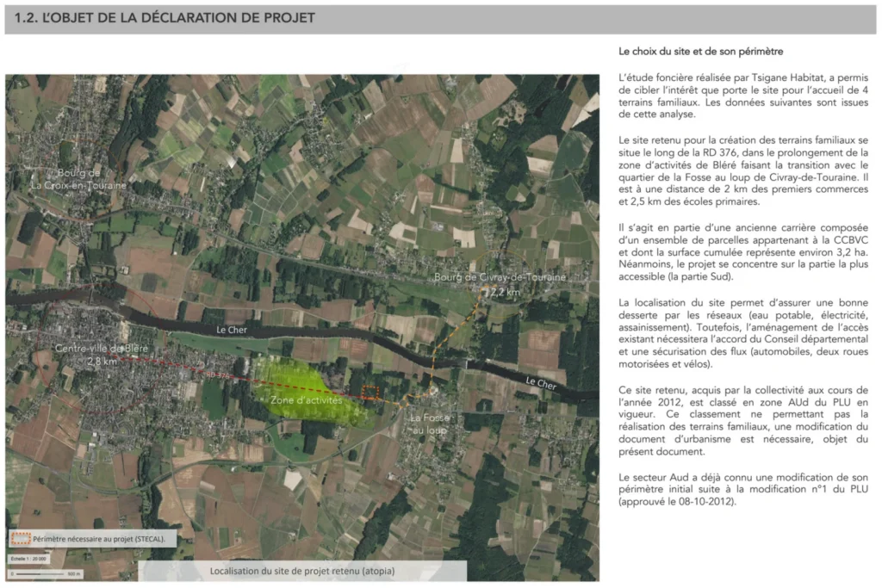Click the red 'RD 376' road label
The image size is (882, 588).
[x=218, y=375]
